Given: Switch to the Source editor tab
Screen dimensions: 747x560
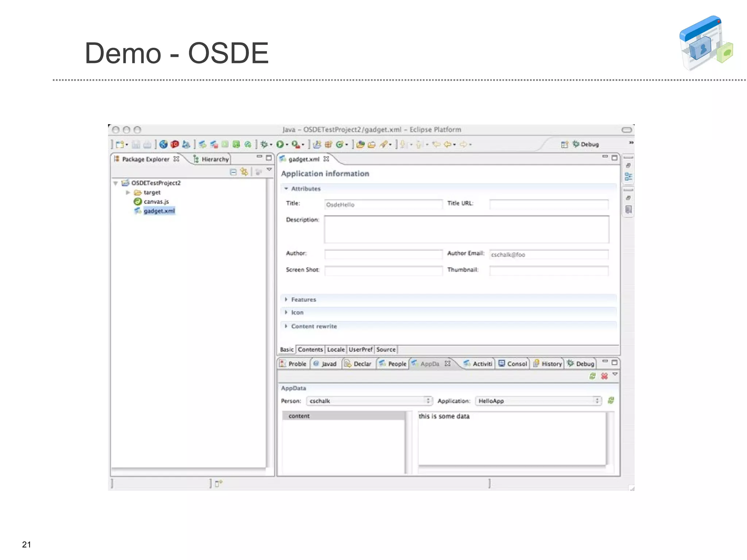Looking at the screenshot, I should pyautogui.click(x=386, y=350).
